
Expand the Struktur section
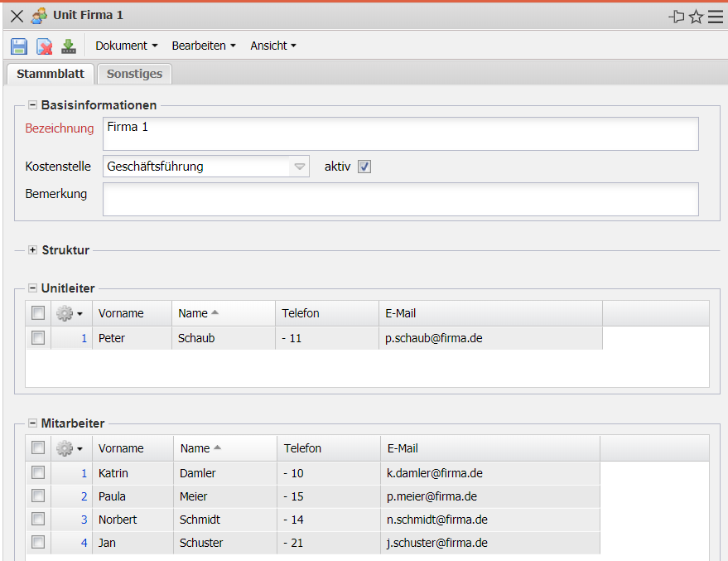point(33,250)
